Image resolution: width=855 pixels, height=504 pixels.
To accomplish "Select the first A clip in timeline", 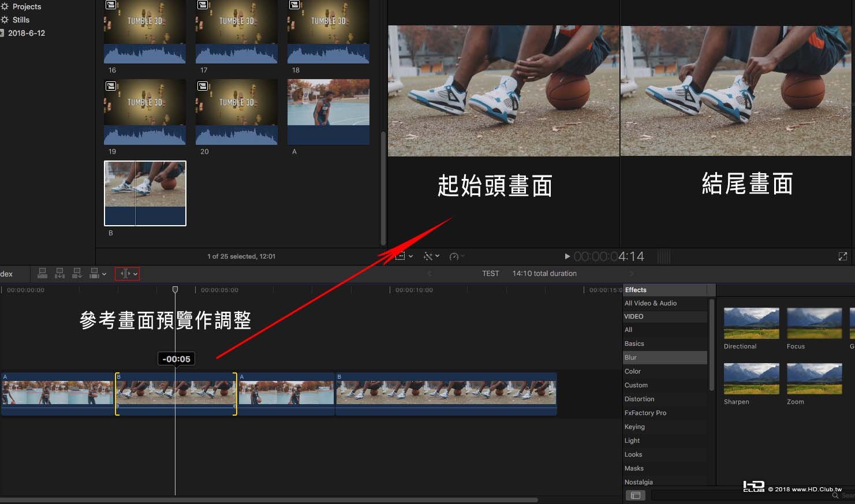I will coord(58,394).
